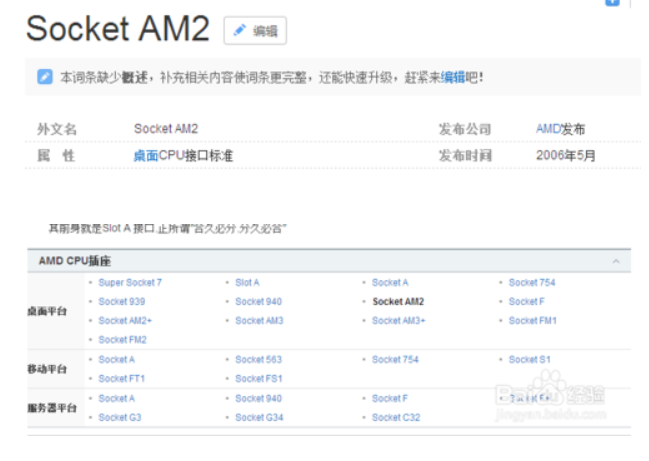Viewport: 649px width, 461px height.
Task: Click the 编辑 edit button beside title
Action: pos(255,31)
